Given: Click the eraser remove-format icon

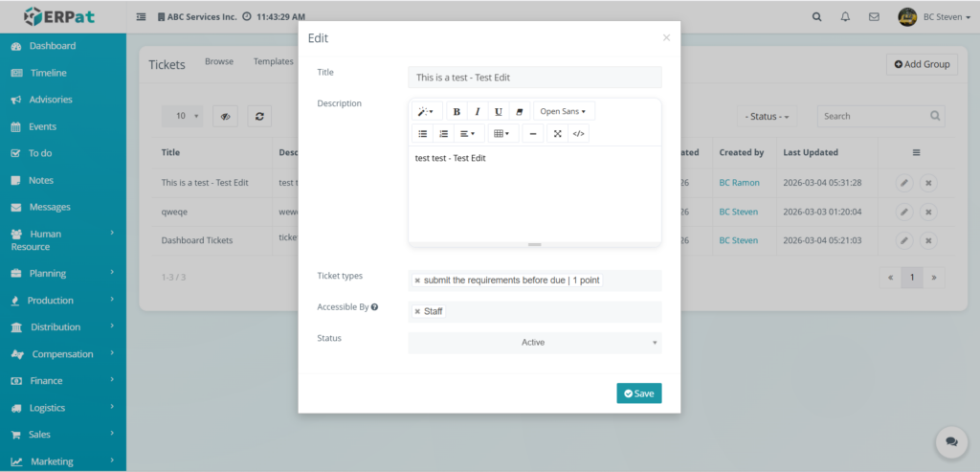Looking at the screenshot, I should coord(519,111).
